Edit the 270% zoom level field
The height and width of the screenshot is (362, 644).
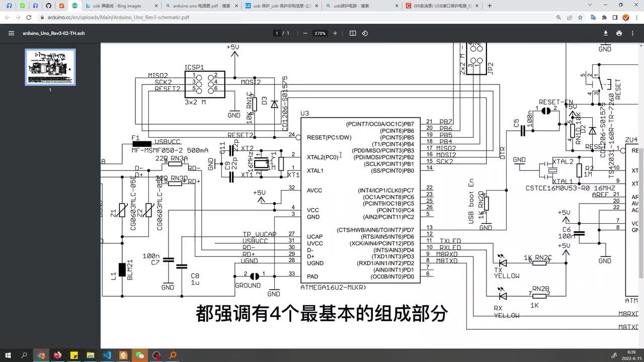[320, 33]
